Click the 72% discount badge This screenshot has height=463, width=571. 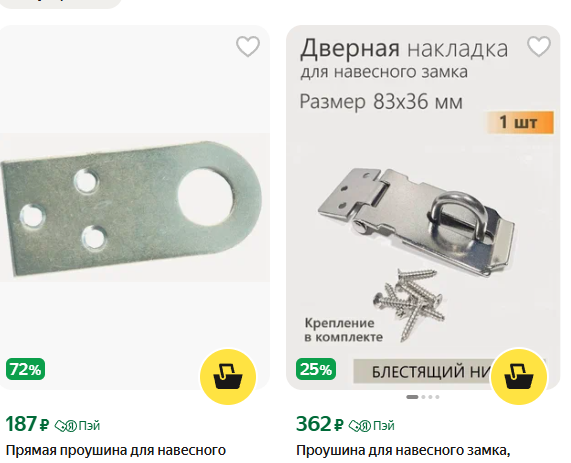click(x=25, y=369)
